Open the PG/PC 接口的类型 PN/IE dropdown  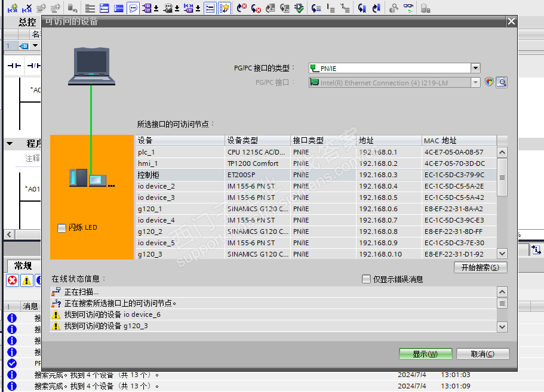coord(476,68)
